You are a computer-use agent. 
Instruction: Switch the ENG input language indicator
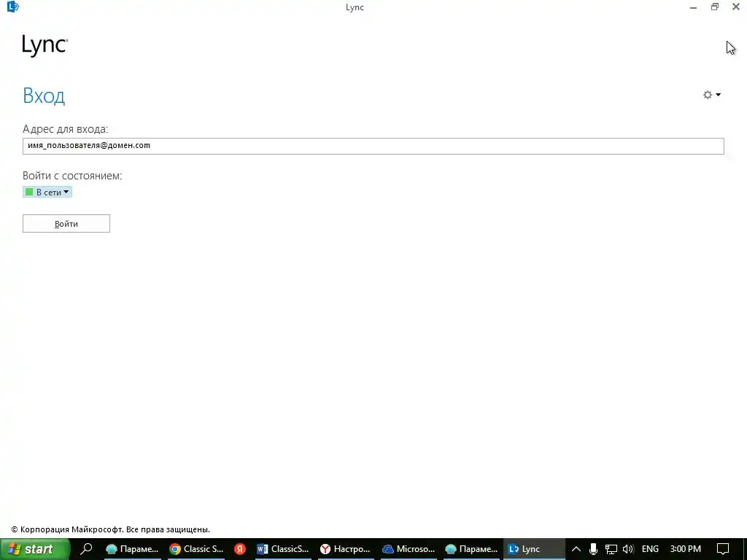[650, 549]
